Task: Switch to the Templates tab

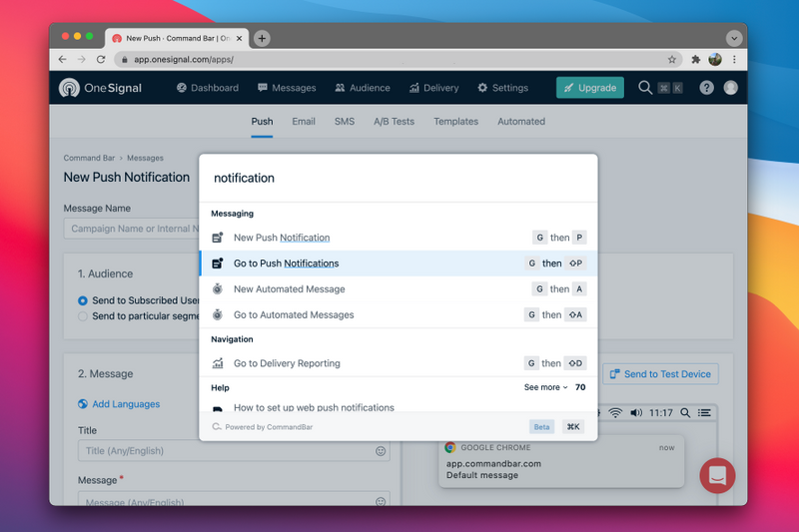Action: click(456, 121)
